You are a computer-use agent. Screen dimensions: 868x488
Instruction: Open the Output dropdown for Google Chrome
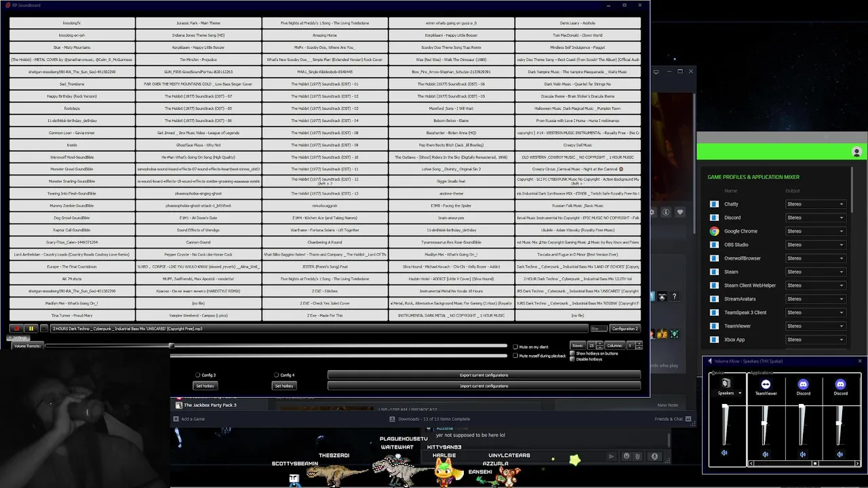coord(815,231)
